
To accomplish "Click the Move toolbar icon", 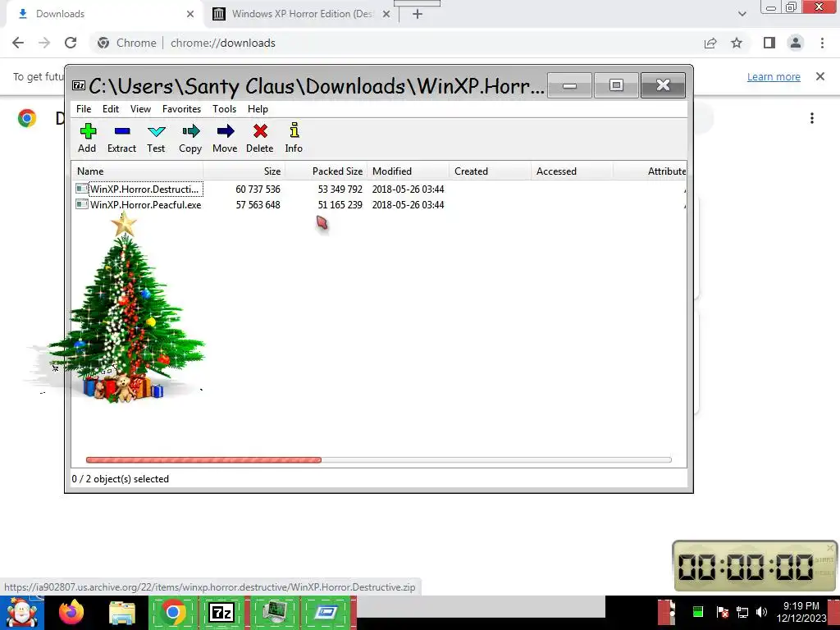I will pyautogui.click(x=225, y=138).
